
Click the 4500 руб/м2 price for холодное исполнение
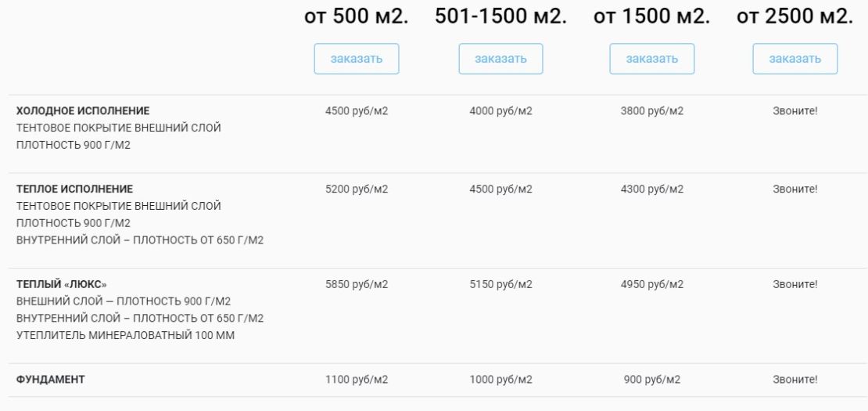coord(357,111)
